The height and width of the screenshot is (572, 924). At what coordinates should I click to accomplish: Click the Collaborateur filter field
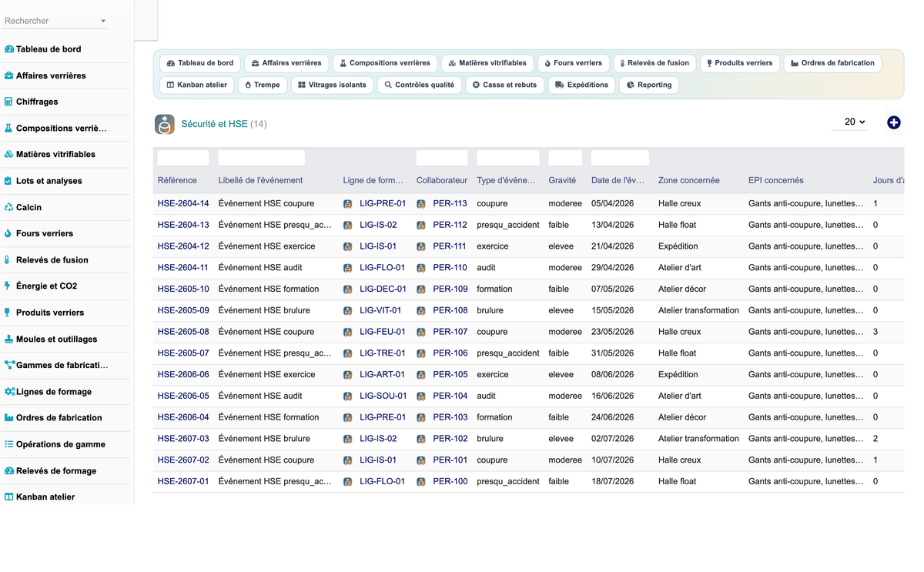tap(442, 158)
